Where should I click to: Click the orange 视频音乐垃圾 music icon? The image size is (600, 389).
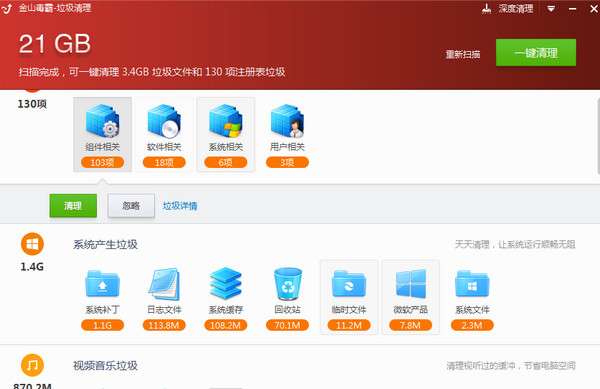(32, 365)
